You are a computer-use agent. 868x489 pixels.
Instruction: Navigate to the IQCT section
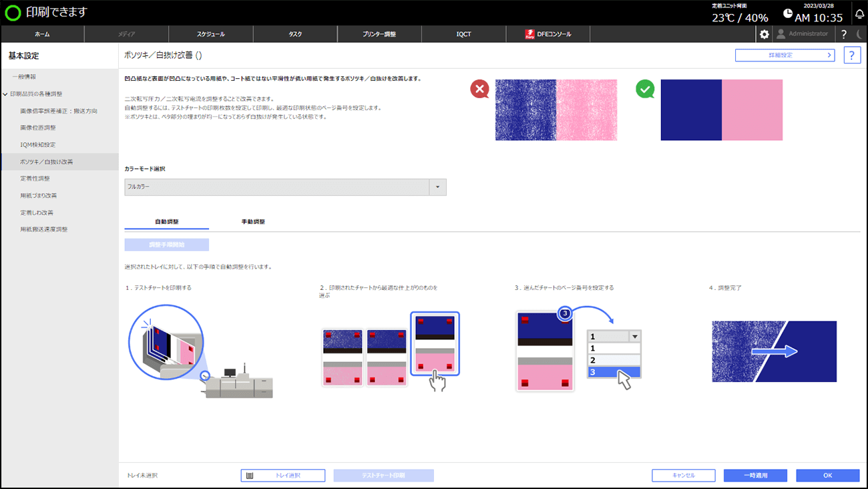pyautogui.click(x=463, y=34)
